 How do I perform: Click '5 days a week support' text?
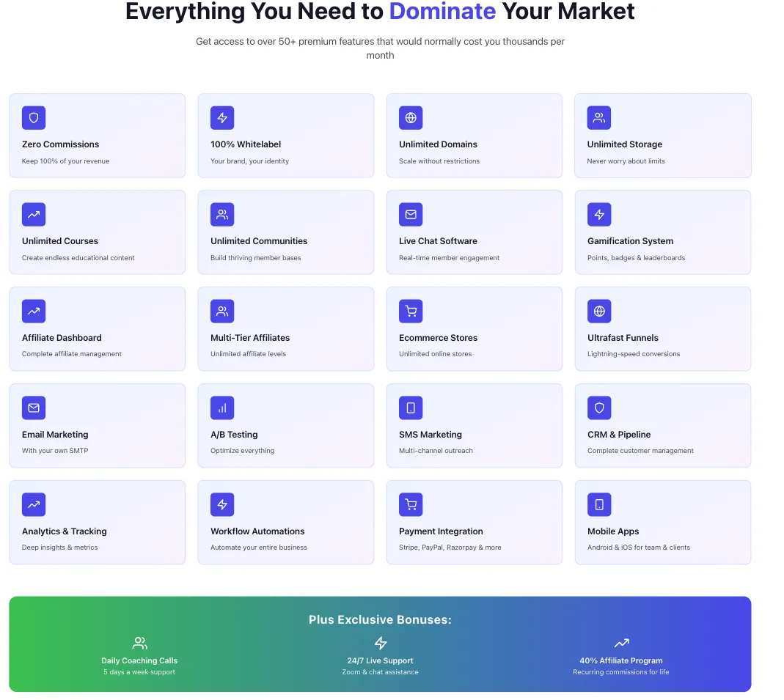click(x=139, y=672)
